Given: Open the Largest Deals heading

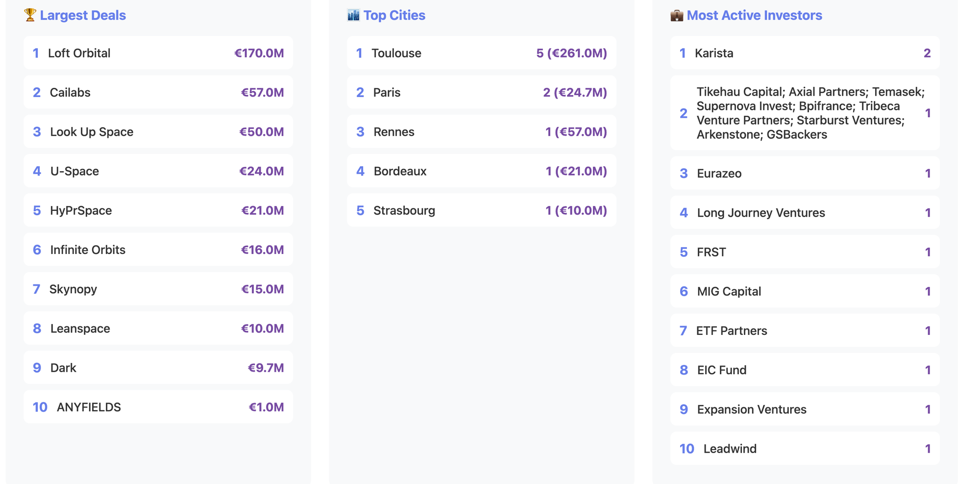Looking at the screenshot, I should pos(83,15).
